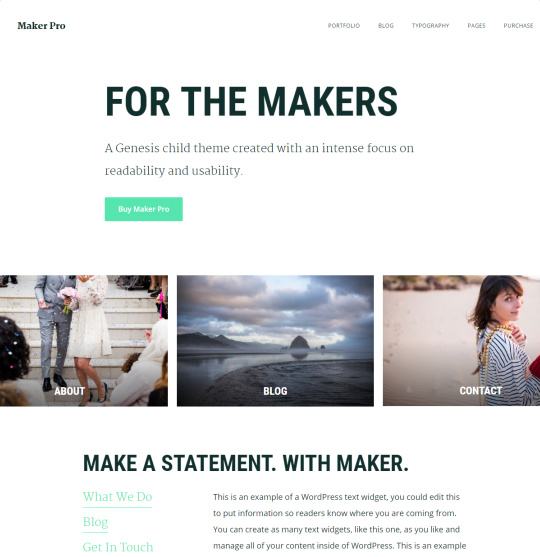Select the Typography navigation item
Screen dimensions: 540x557
coord(430,26)
